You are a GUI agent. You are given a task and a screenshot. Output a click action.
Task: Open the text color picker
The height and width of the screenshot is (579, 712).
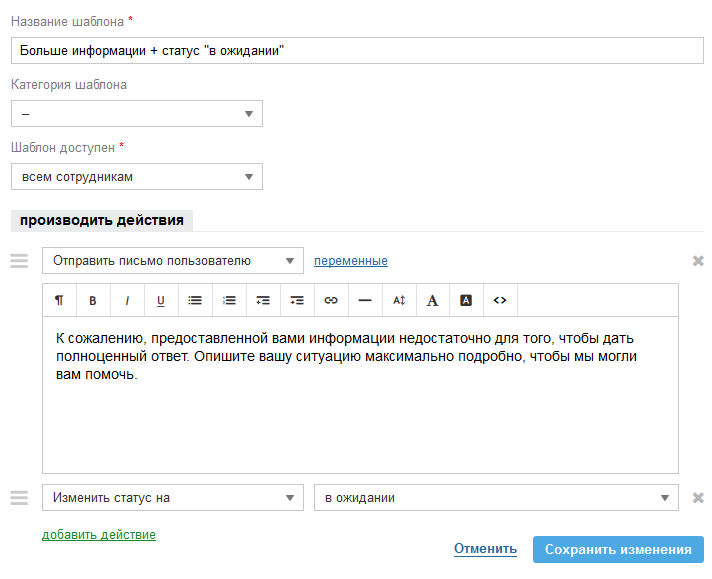tap(433, 300)
